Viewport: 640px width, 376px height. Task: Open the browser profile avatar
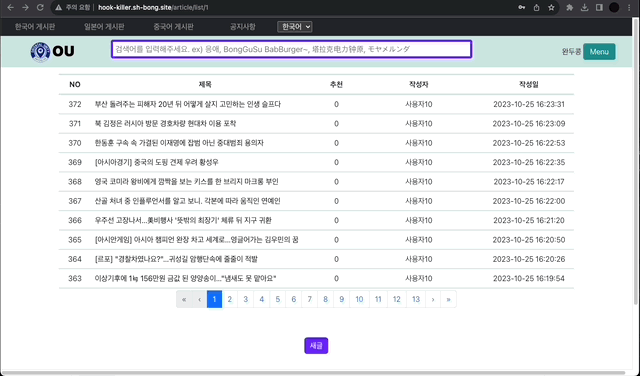tap(614, 7)
